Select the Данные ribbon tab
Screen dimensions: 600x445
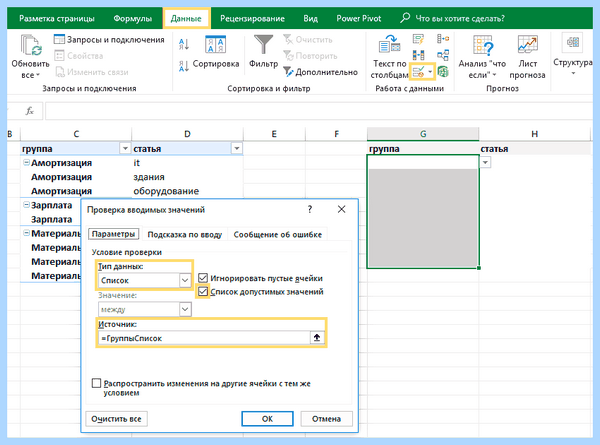pyautogui.click(x=186, y=18)
